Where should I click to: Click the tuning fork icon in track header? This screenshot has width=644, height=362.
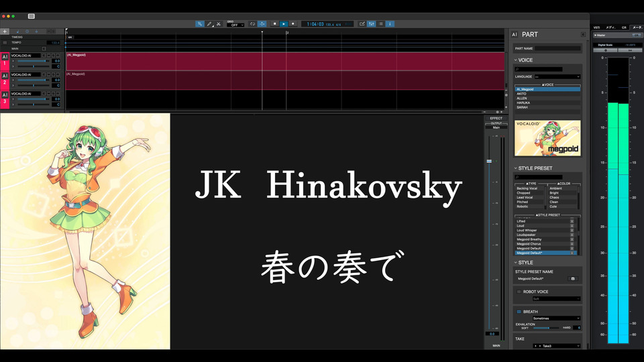point(36,32)
